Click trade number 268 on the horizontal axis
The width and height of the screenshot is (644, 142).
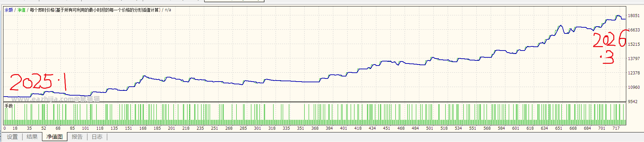click(x=229, y=128)
